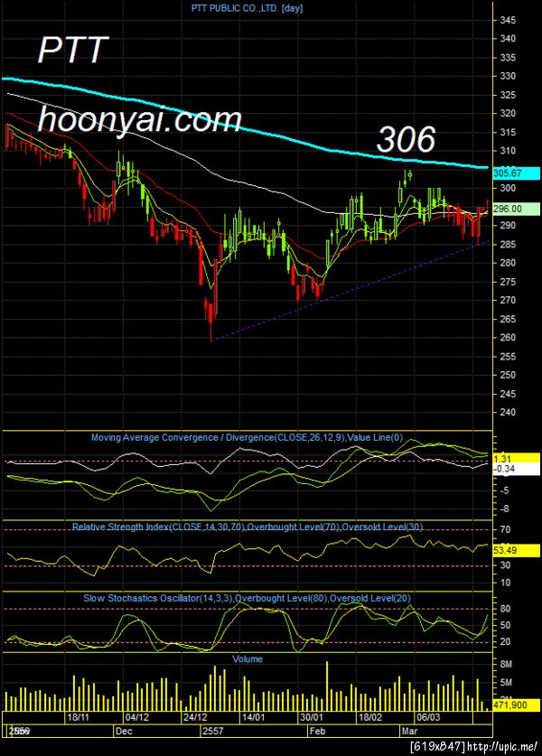Select the 296.00 last price label

click(x=516, y=209)
